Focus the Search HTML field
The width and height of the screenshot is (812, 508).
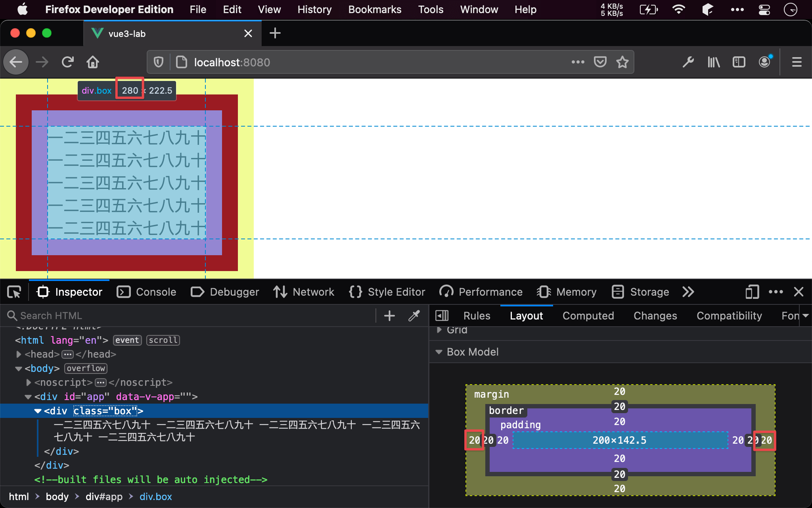[190, 316]
